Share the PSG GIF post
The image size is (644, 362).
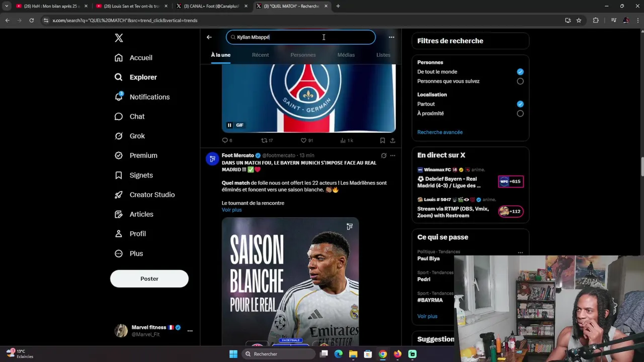coord(392,140)
